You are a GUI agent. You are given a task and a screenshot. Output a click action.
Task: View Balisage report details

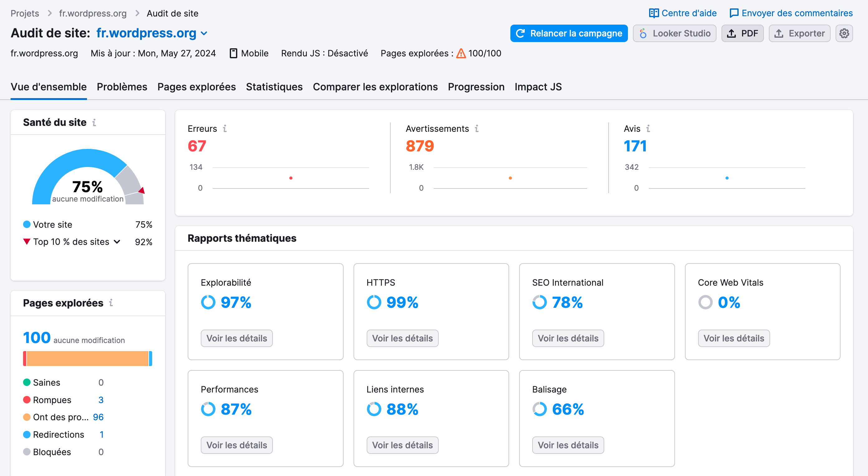(x=568, y=445)
